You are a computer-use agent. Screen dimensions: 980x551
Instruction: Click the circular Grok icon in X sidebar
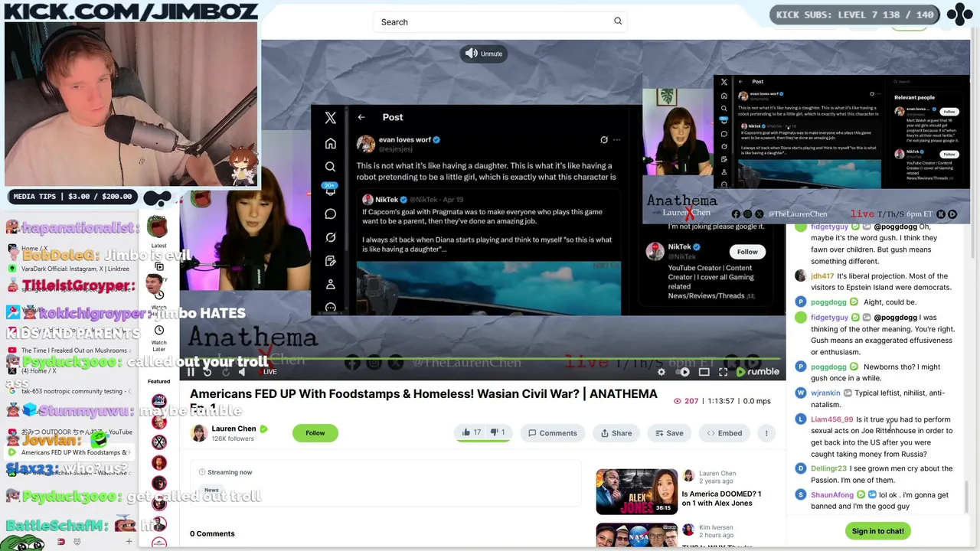[330, 237]
